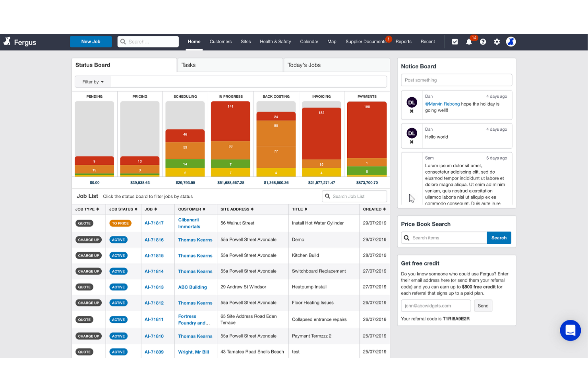The width and height of the screenshot is (588, 392).
Task: Click the Fergus logo
Action: tap(19, 41)
